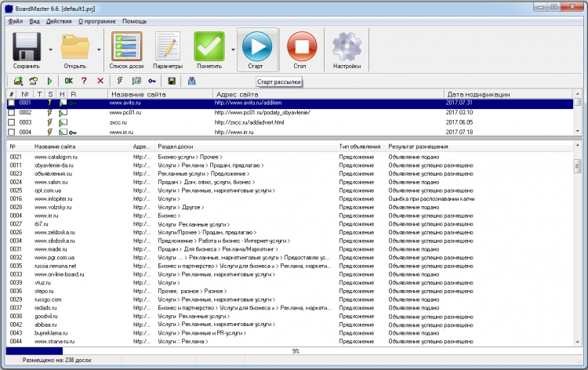Open Parameters (Параметры) notepad icon

point(167,49)
